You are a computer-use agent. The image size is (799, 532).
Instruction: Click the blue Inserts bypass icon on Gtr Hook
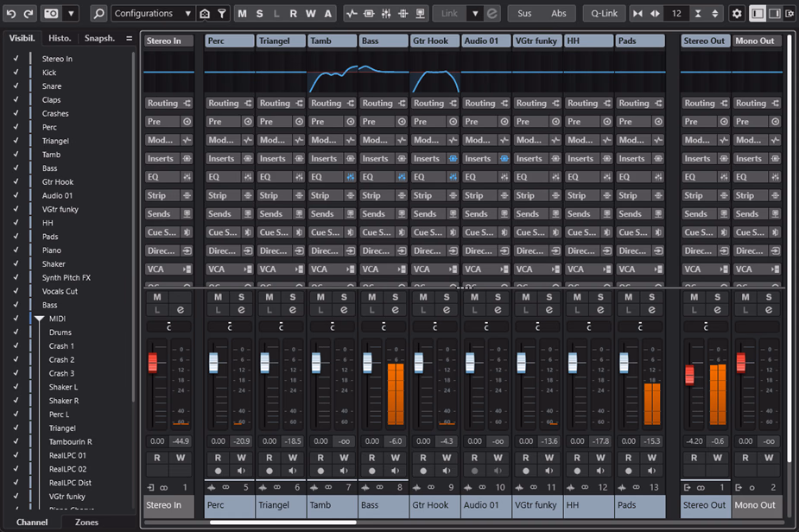[x=453, y=159]
